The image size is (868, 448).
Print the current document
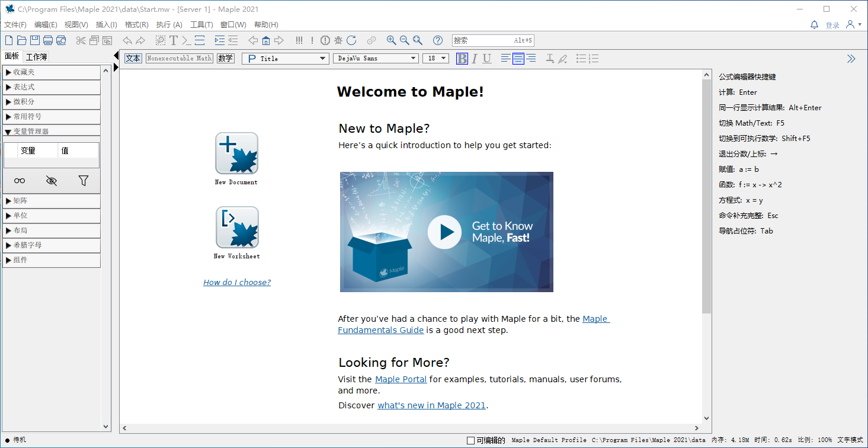pos(48,40)
